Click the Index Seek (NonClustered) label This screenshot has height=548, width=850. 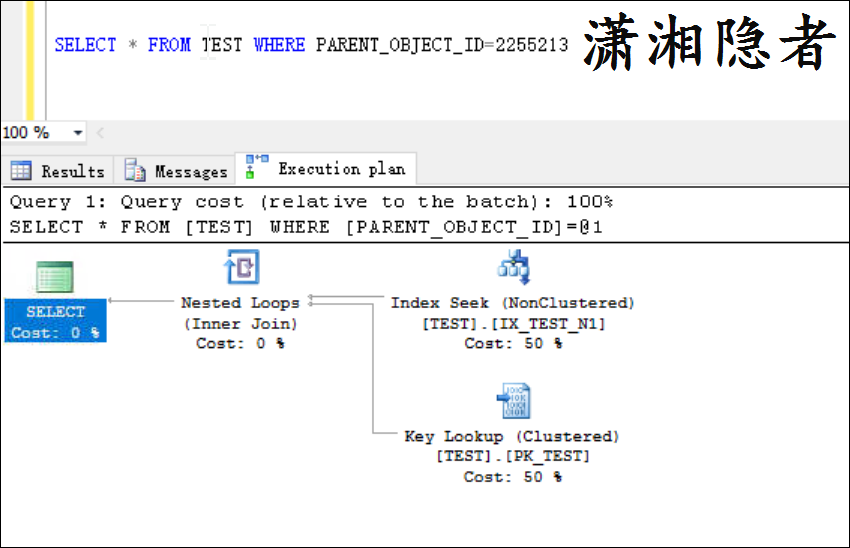pyautogui.click(x=513, y=302)
